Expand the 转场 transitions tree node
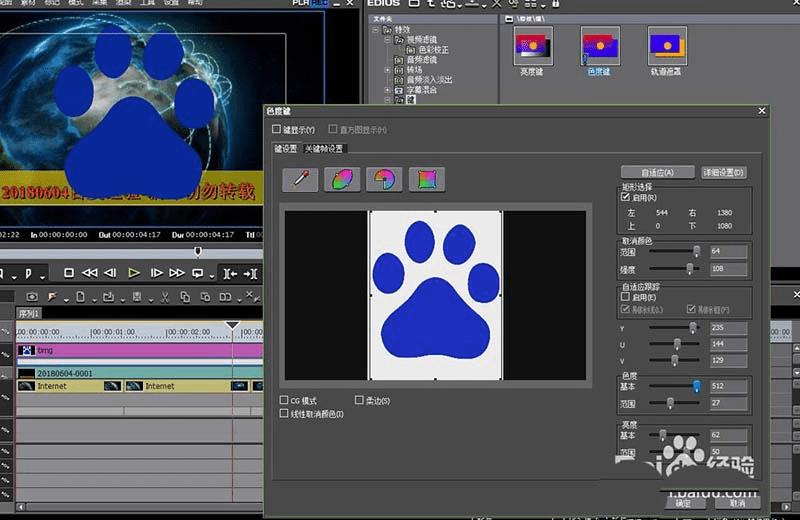This screenshot has height=520, width=800. pyautogui.click(x=388, y=69)
